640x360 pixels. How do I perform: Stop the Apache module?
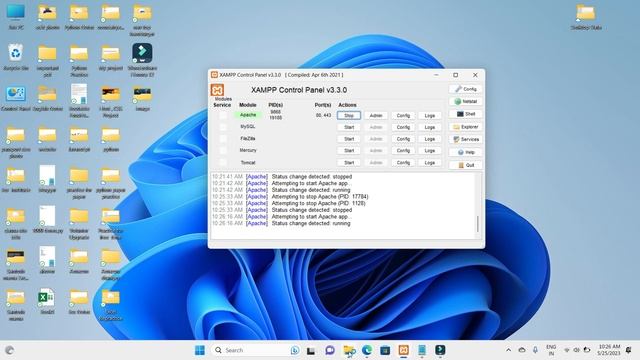(x=349, y=116)
